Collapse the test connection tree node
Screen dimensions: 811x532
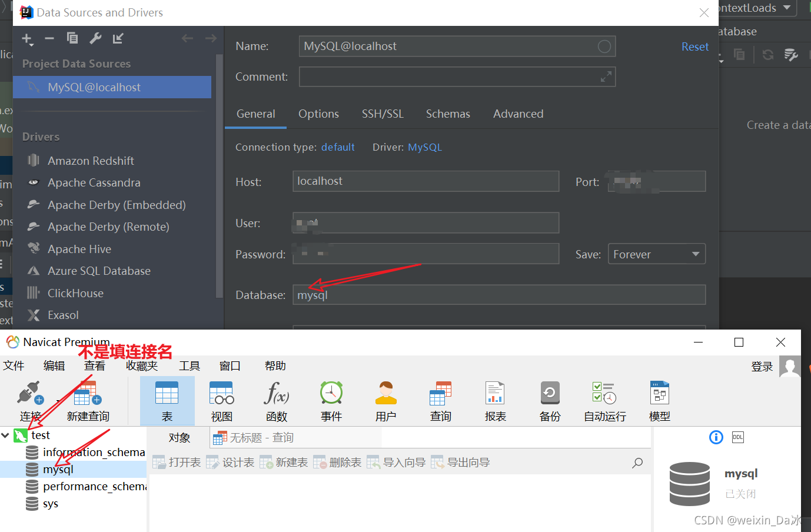(x=5, y=435)
